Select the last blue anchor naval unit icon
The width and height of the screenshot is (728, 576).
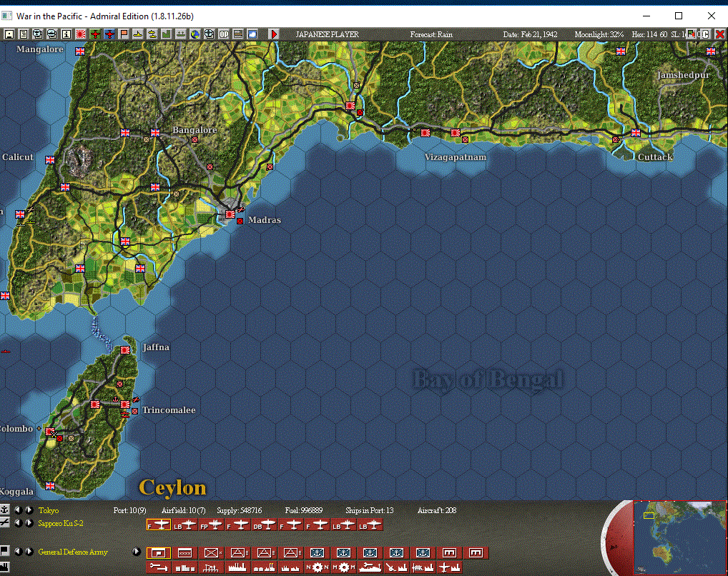[423, 553]
